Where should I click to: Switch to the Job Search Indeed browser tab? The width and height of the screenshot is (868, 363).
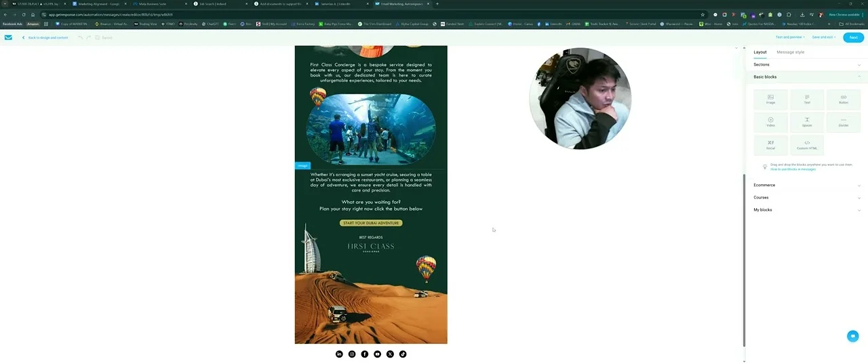218,4
